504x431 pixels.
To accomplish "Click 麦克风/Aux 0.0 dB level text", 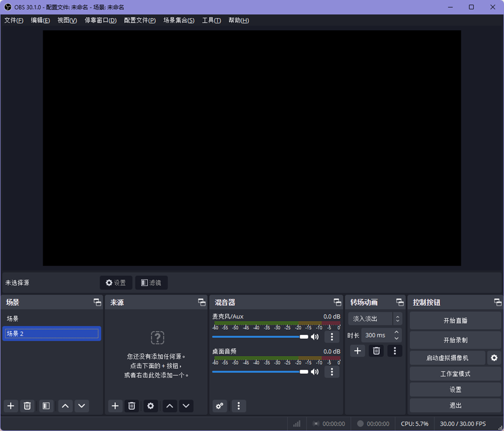I will tap(332, 317).
